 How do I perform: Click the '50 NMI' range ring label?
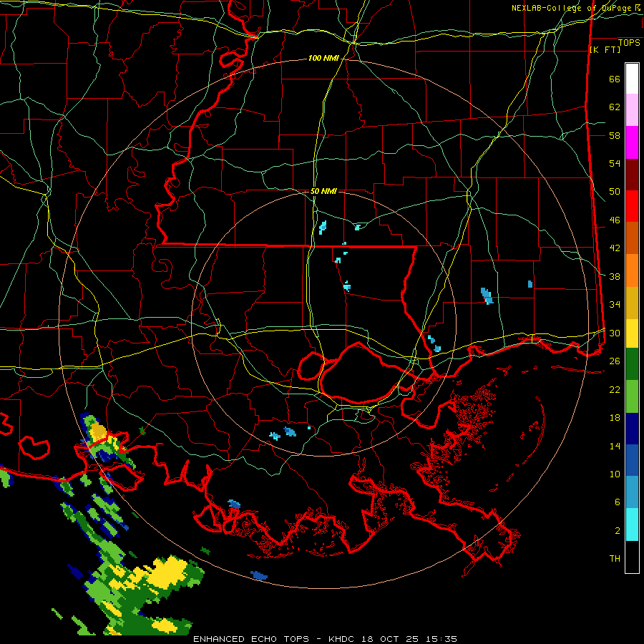(x=323, y=191)
